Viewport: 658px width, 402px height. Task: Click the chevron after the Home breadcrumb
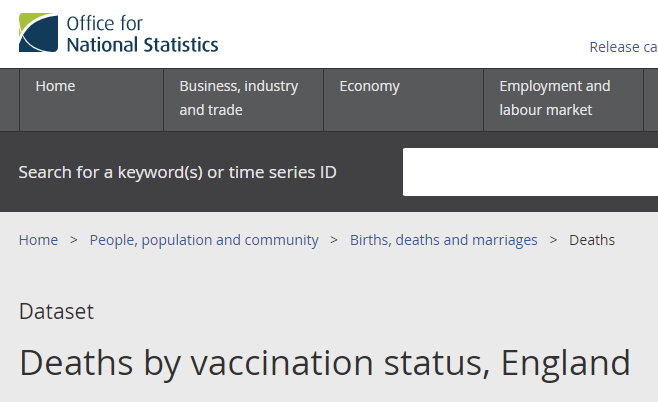[74, 240]
